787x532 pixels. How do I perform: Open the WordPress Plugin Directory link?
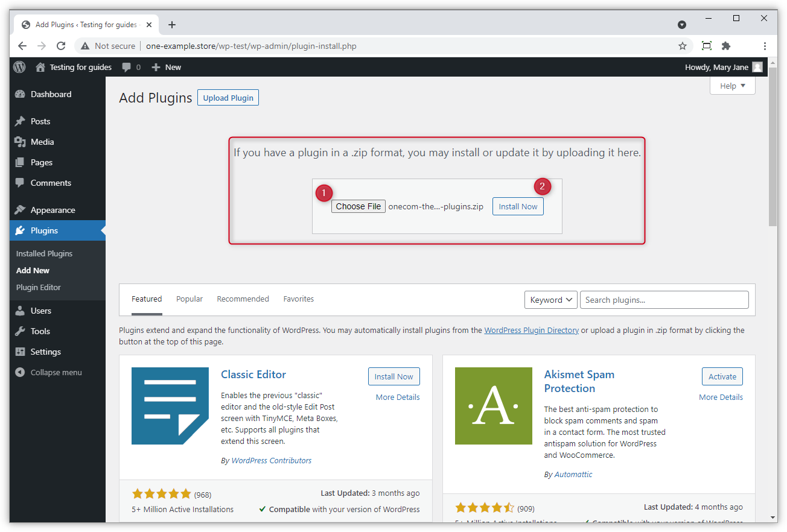531,330
